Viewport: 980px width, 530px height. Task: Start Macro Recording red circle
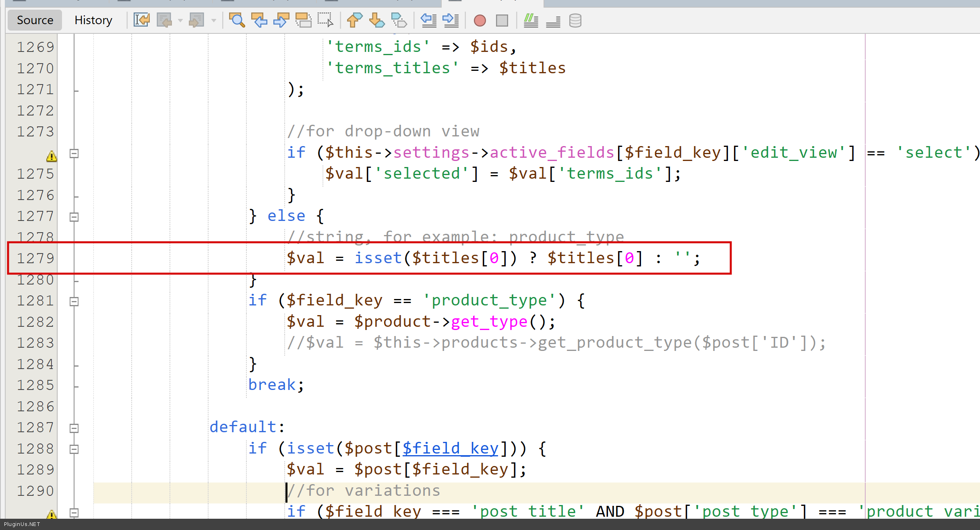(x=480, y=20)
